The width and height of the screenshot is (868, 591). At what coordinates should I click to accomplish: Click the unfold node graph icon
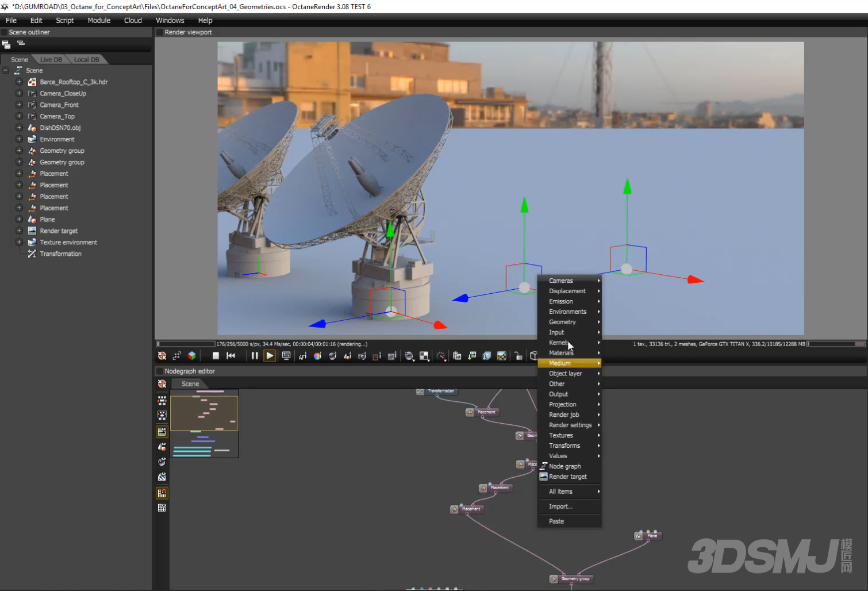tap(162, 400)
